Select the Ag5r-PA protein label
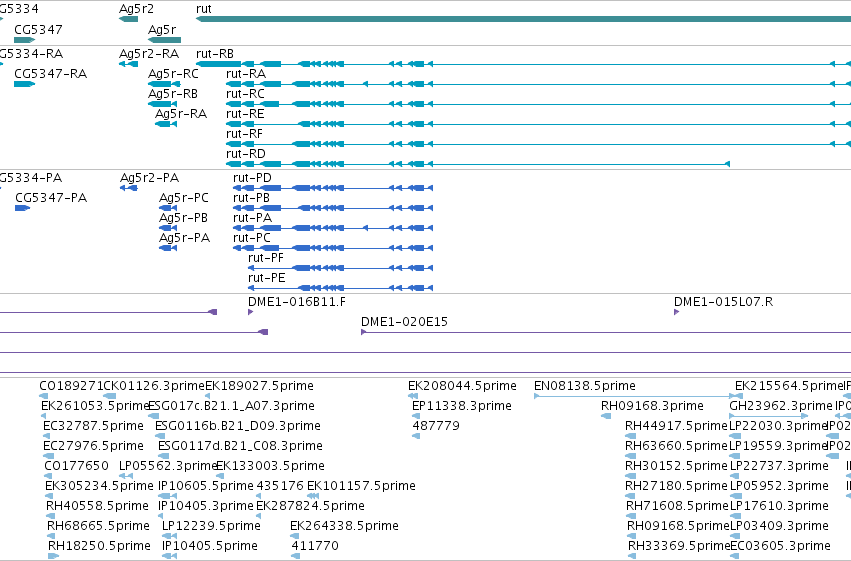 [x=184, y=238]
